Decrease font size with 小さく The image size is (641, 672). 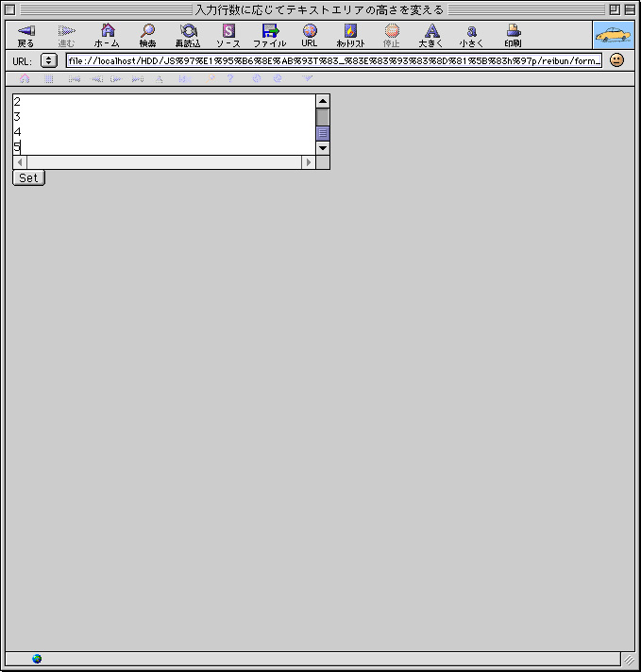point(472,35)
